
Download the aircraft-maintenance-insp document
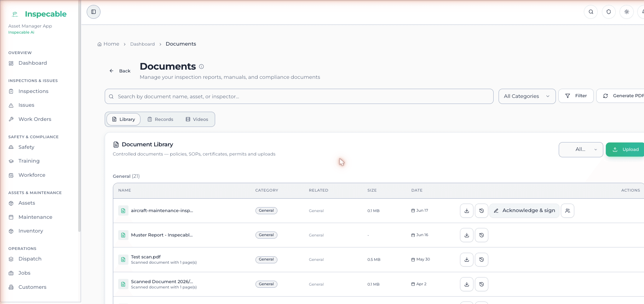pos(467,211)
